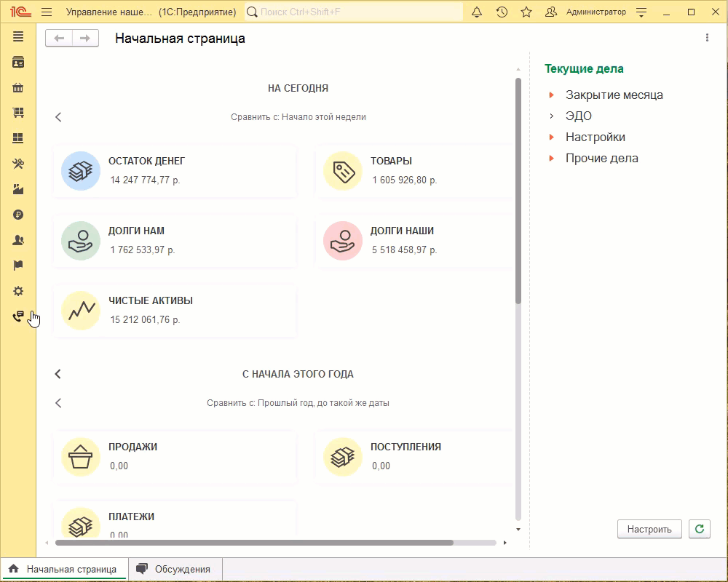Open the ruble coin money section

point(18,215)
